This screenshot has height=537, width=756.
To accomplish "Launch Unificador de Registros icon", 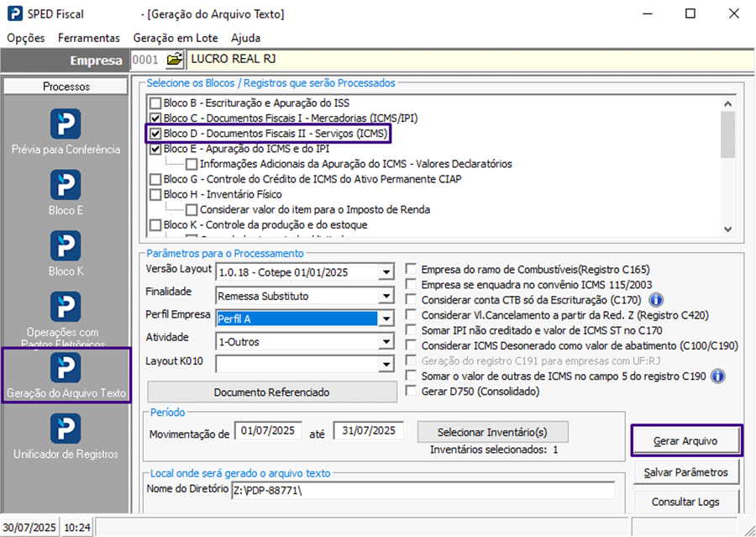I will [x=66, y=429].
